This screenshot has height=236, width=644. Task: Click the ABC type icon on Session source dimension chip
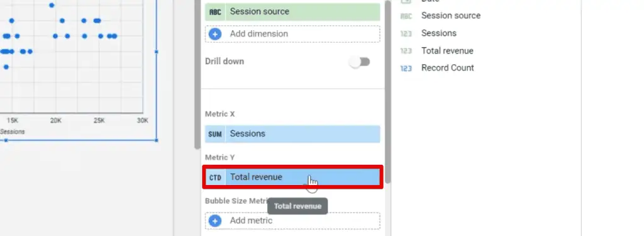coord(215,12)
